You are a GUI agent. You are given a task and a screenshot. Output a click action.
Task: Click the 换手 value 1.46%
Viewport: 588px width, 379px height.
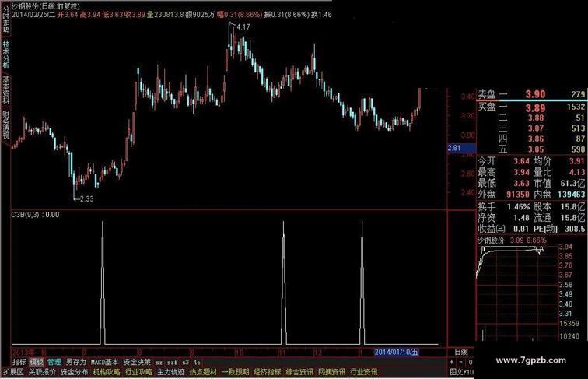point(519,207)
